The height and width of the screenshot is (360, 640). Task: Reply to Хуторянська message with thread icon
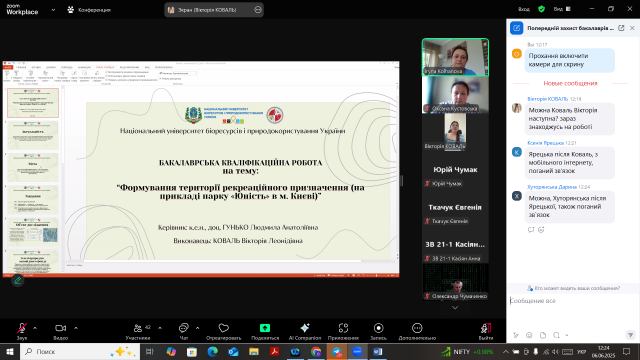tap(531, 230)
